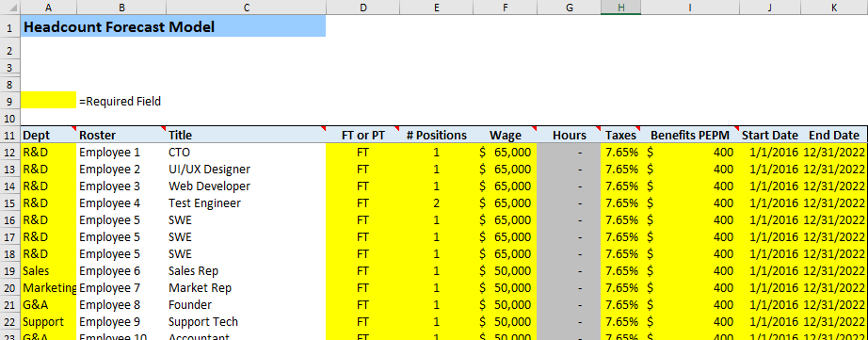Click the G&A cell in Founder row

point(49,305)
